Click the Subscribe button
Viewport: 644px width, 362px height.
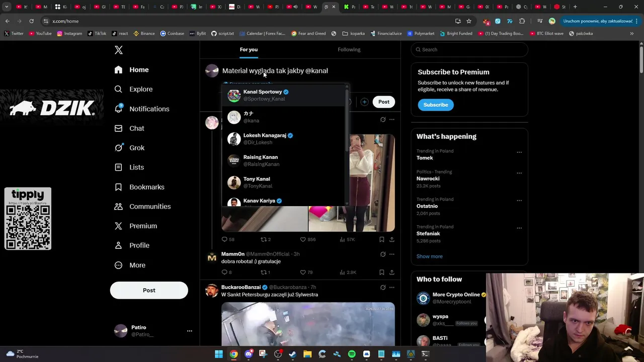[x=436, y=105]
